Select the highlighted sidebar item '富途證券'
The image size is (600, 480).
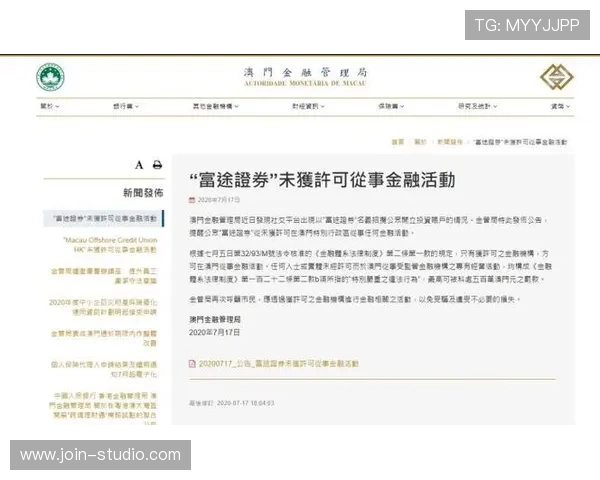104,219
